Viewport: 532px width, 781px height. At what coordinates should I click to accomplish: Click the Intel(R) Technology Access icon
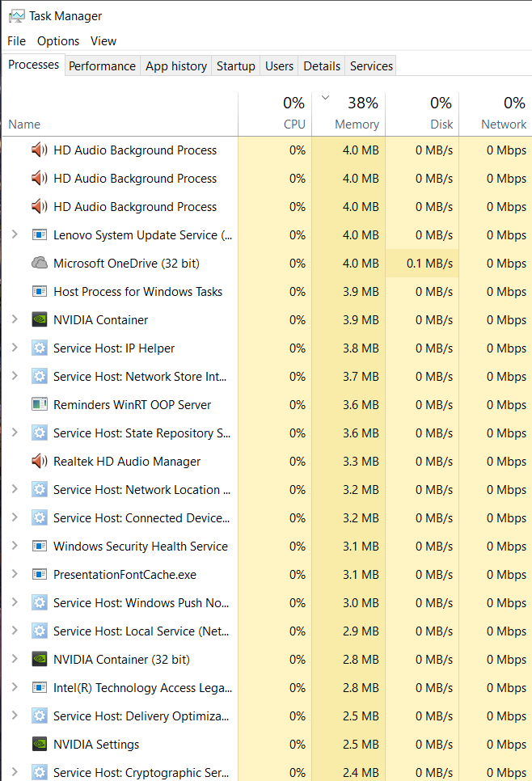click(x=40, y=687)
